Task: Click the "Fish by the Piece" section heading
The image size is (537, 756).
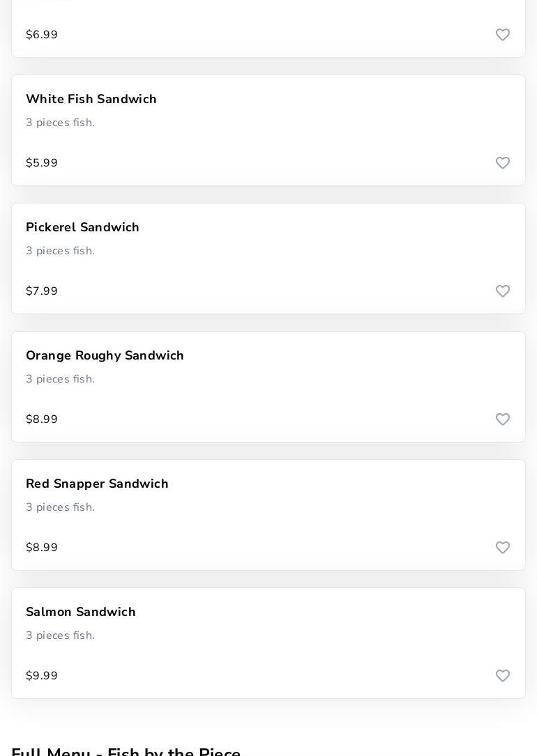Action: click(126, 751)
